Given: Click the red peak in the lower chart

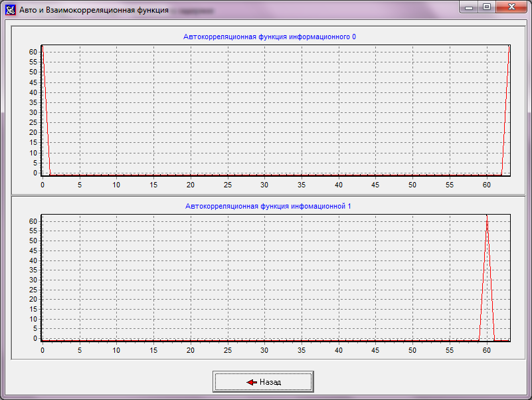Looking at the screenshot, I should click(x=487, y=278).
